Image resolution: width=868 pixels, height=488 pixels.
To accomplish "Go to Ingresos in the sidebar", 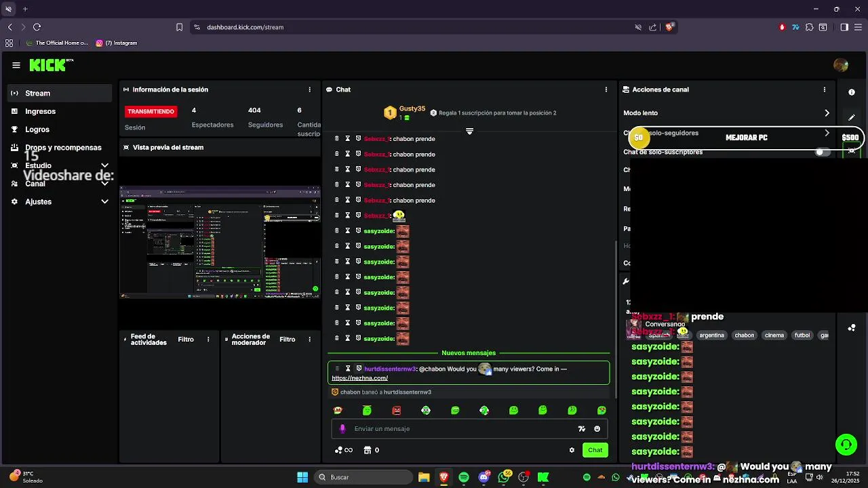I will tap(60, 111).
